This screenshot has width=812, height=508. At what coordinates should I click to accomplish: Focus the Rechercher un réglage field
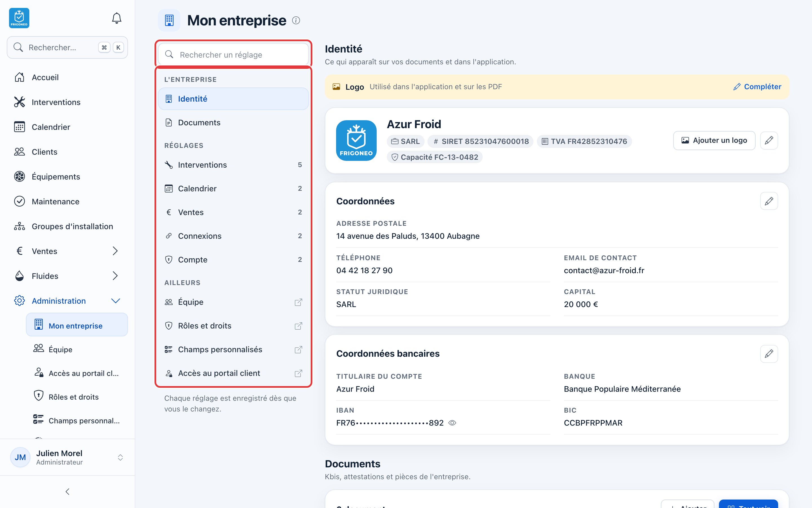click(233, 54)
